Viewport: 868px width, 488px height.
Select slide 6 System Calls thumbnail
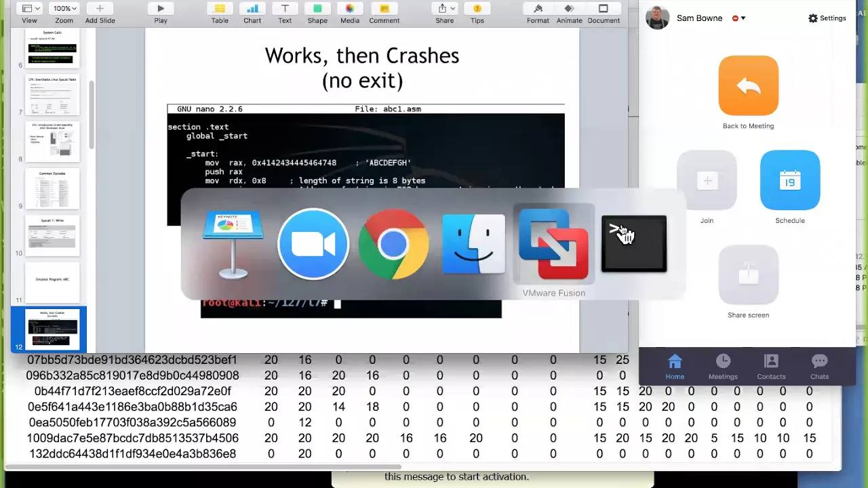[x=52, y=48]
